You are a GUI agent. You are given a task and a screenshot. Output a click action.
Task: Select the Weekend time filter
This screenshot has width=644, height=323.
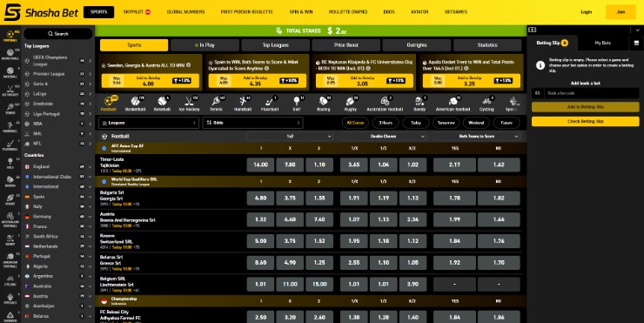pyautogui.click(x=476, y=123)
